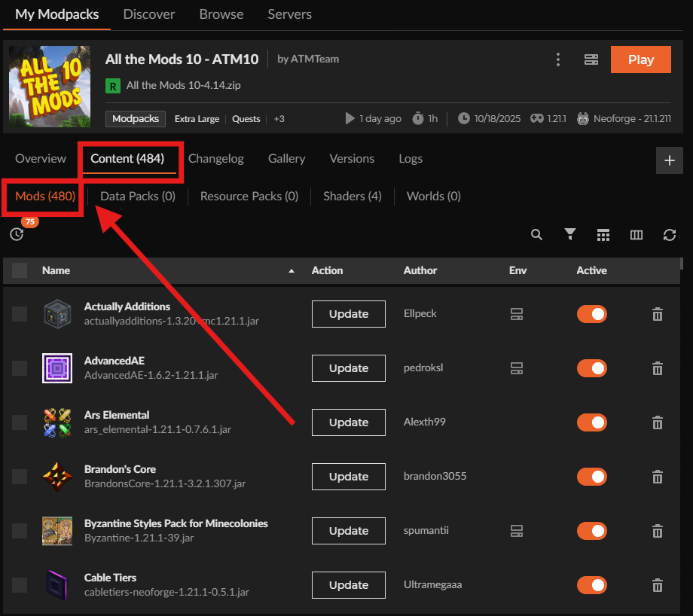
Task: Click the Cable Tiers mod icon
Action: tap(57, 585)
